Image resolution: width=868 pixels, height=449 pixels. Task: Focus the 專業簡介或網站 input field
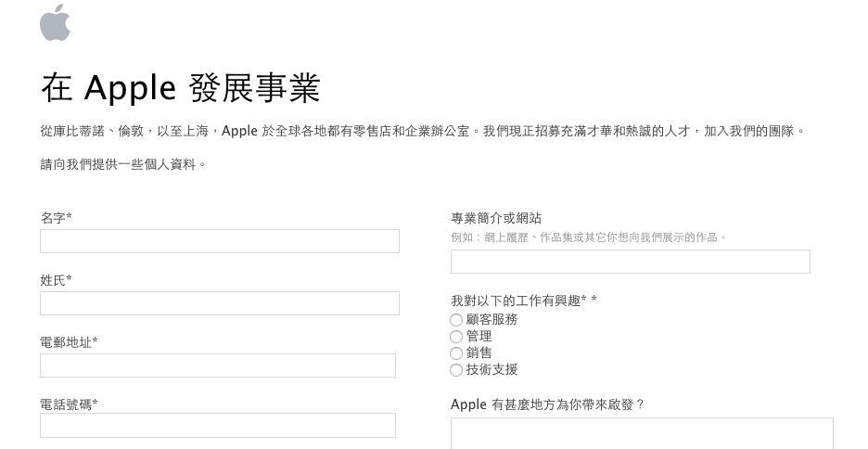click(631, 262)
